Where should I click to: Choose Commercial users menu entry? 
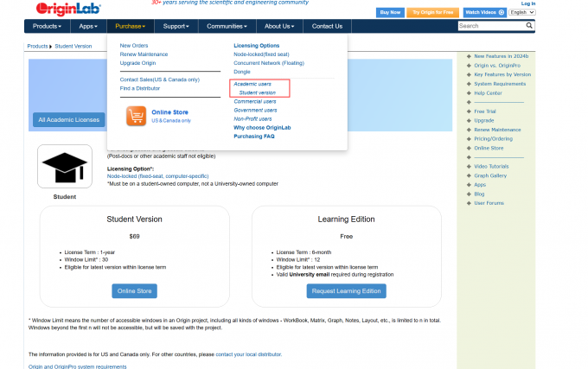pyautogui.click(x=255, y=101)
